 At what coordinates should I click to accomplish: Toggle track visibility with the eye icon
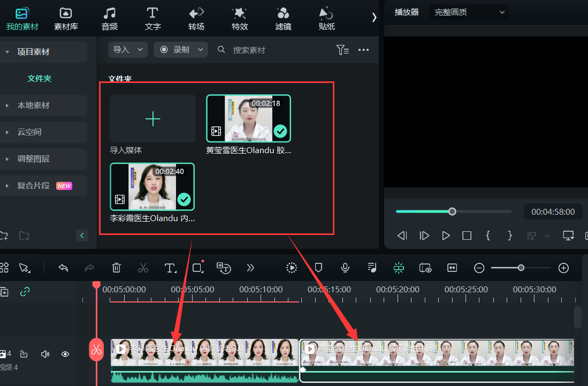coord(65,354)
